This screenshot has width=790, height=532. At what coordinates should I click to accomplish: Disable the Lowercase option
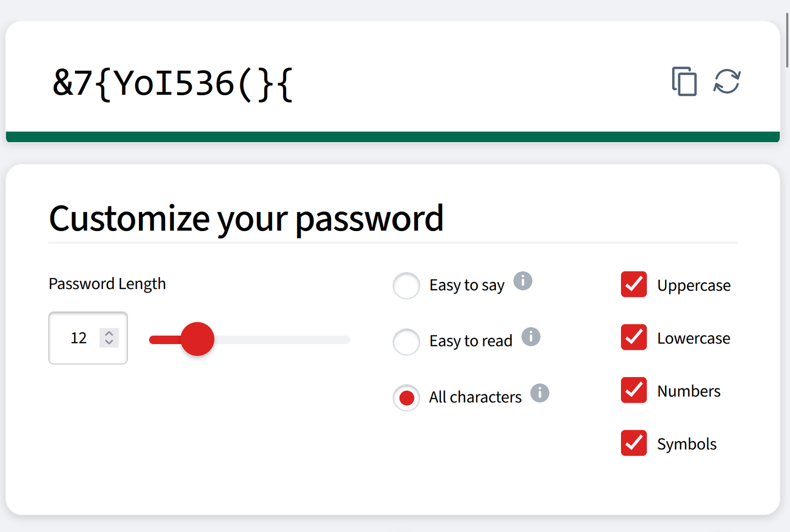(633, 337)
